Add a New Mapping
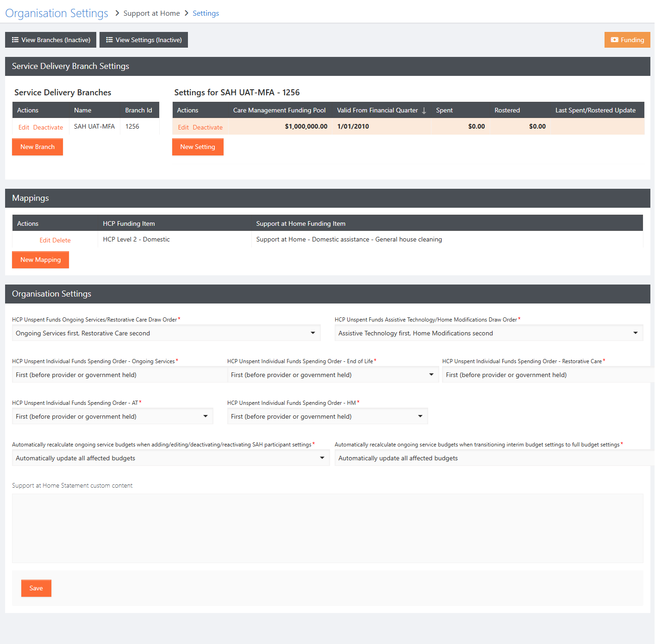 (40, 260)
